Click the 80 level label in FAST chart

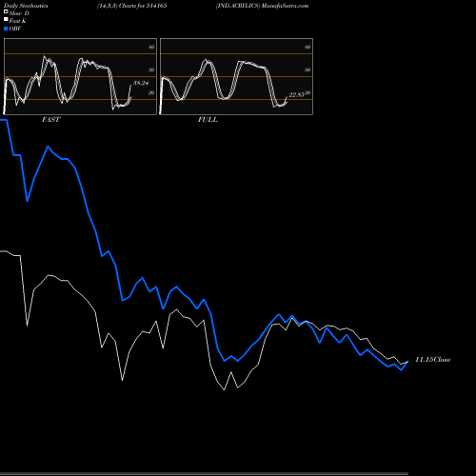(151, 47)
